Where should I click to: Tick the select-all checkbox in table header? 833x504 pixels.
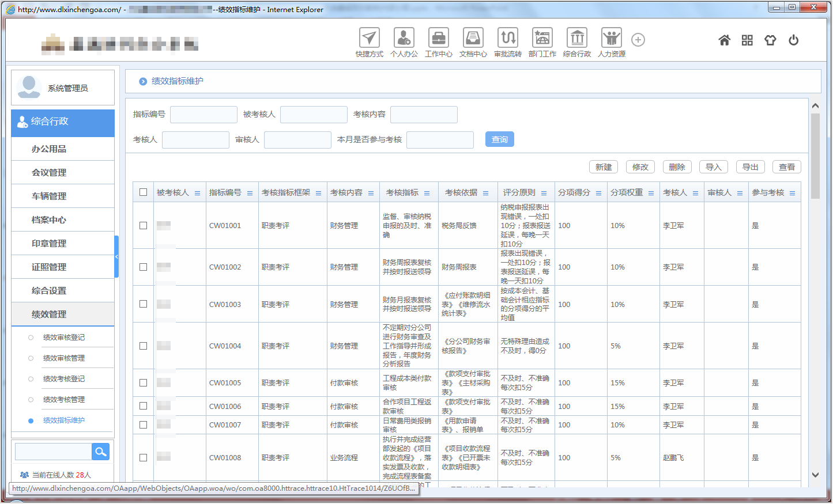click(x=143, y=192)
